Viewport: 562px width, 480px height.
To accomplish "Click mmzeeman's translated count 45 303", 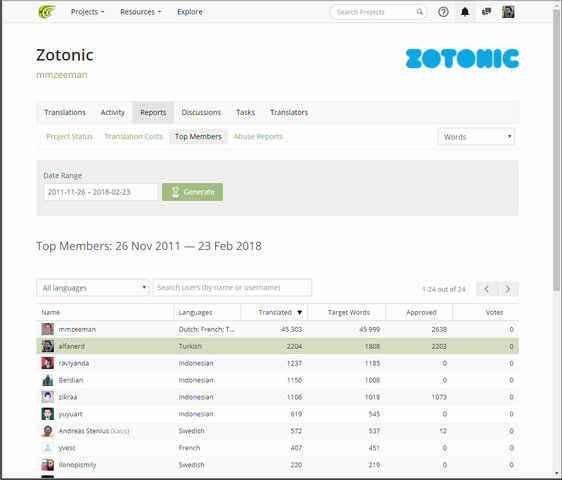I will [291, 329].
